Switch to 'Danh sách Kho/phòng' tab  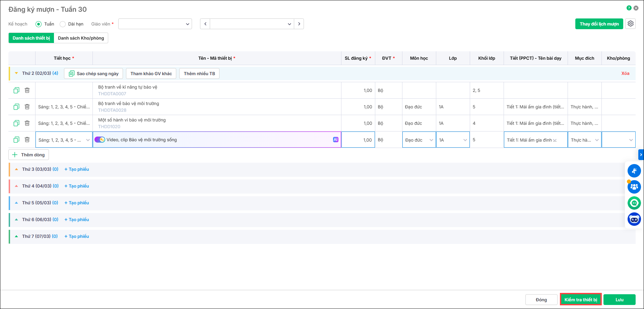(x=81, y=38)
